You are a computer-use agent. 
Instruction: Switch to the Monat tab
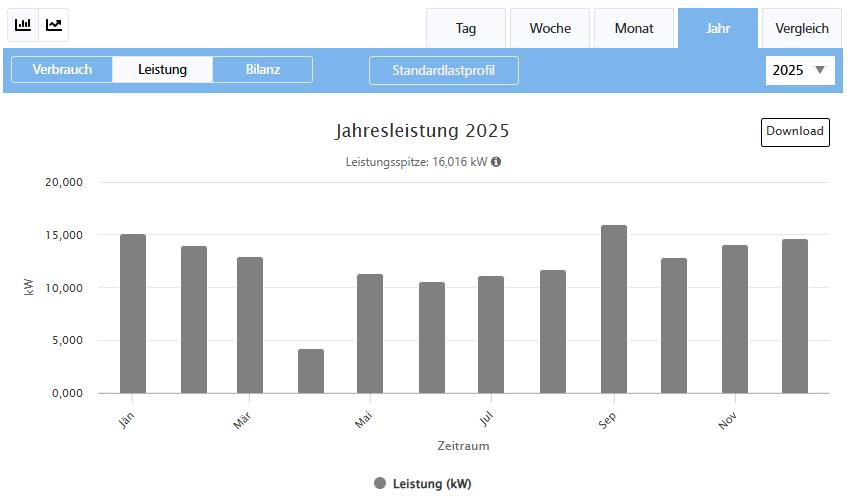[x=634, y=28]
